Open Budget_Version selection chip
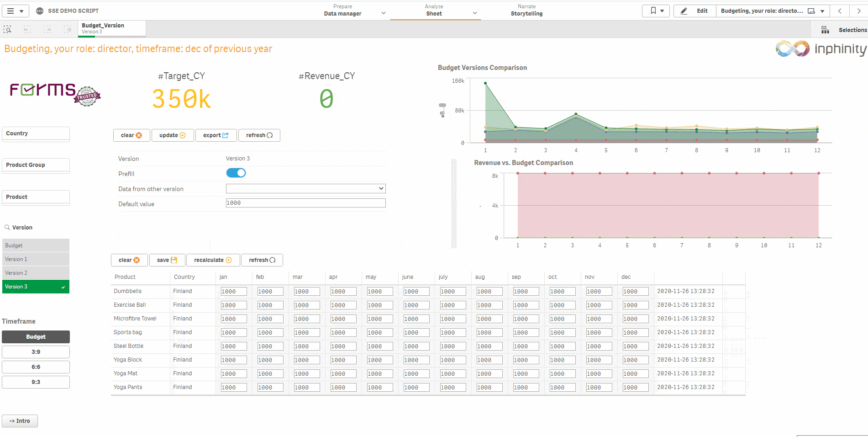 pyautogui.click(x=112, y=28)
